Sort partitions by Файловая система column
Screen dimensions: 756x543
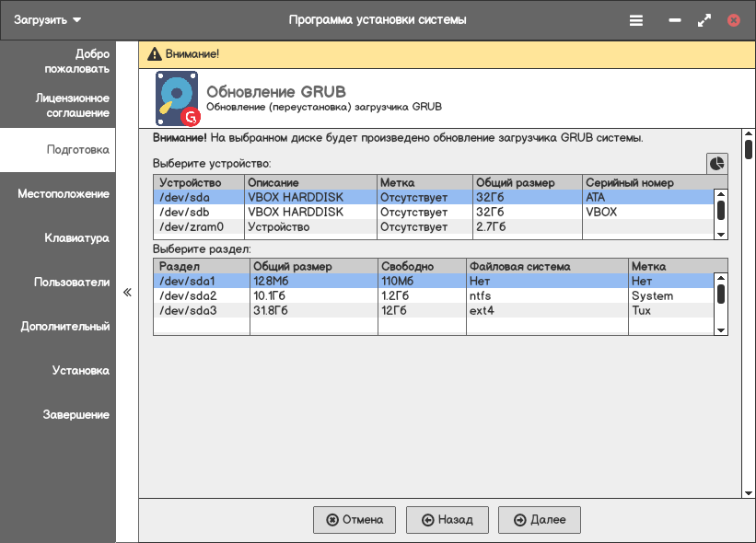(x=545, y=267)
